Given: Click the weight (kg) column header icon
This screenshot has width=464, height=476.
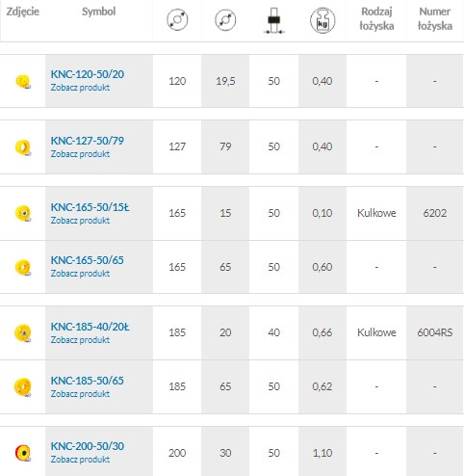Looking at the screenshot, I should (322, 20).
